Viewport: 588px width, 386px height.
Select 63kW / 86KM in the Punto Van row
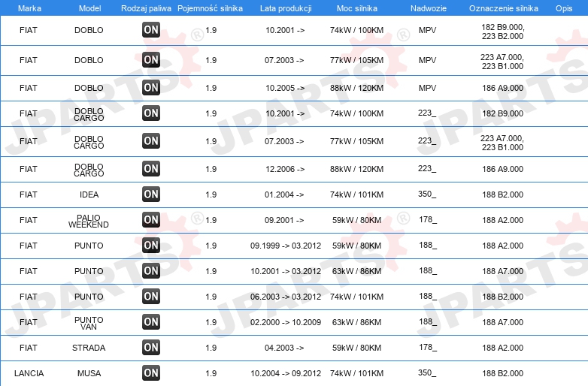(x=356, y=322)
